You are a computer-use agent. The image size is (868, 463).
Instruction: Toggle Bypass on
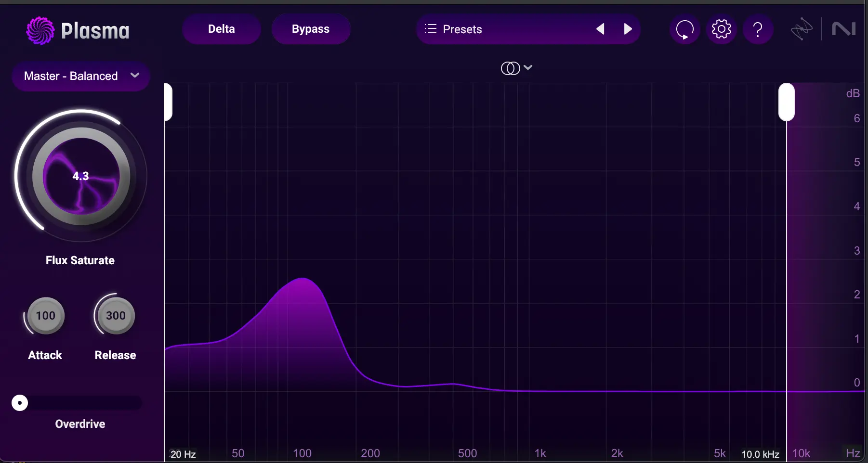point(311,29)
